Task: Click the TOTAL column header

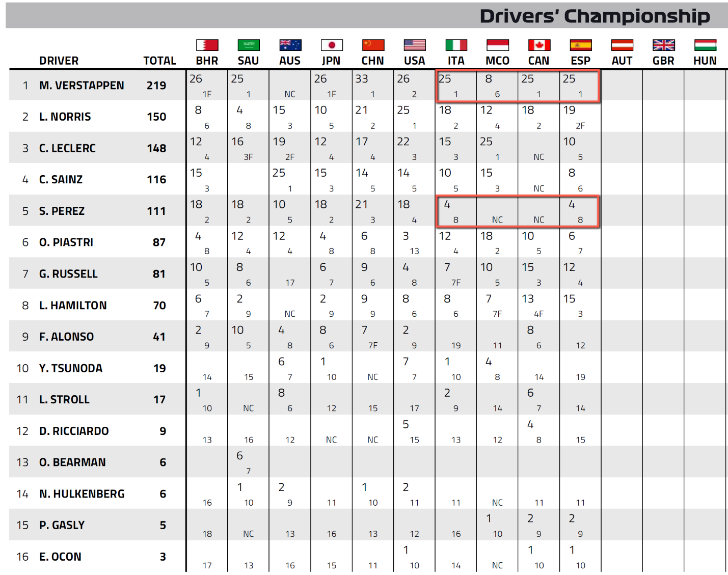Action: [159, 61]
